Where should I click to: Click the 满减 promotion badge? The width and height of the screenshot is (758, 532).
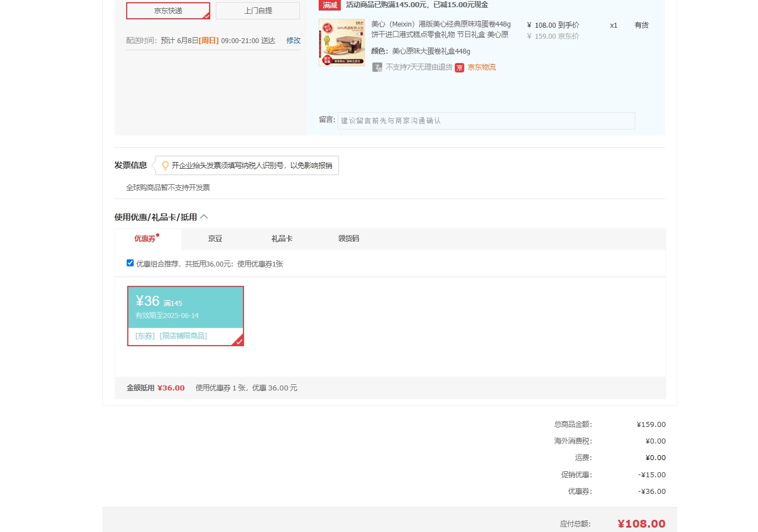pos(330,5)
